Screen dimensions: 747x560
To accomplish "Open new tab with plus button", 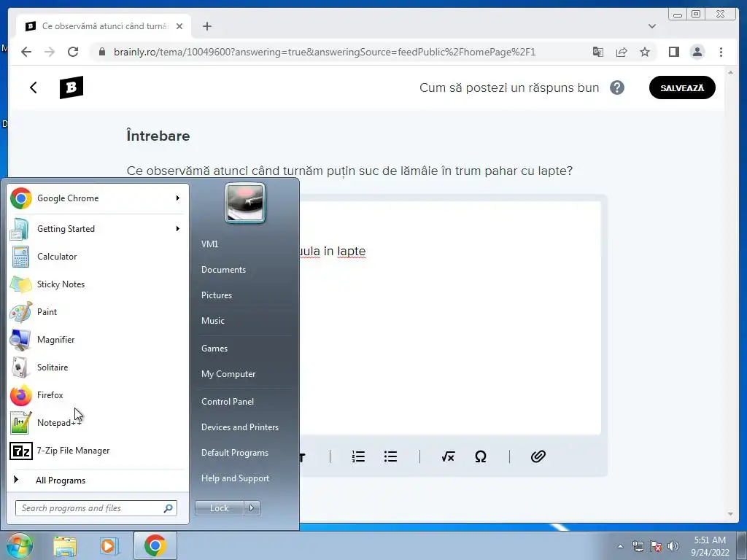I will pos(206,26).
